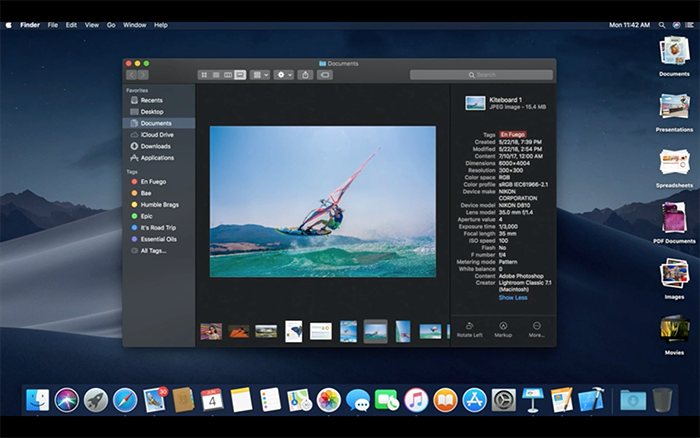
Task: Open the View menu in menu bar
Action: point(92,24)
